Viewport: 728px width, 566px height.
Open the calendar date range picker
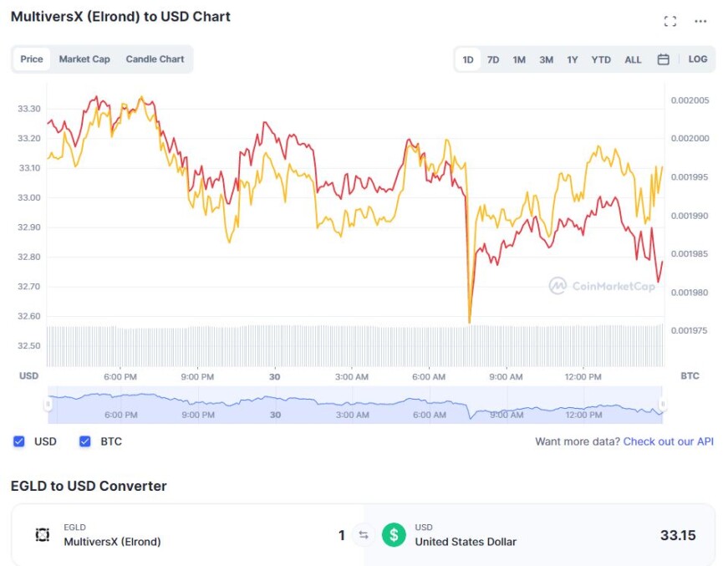coord(663,59)
